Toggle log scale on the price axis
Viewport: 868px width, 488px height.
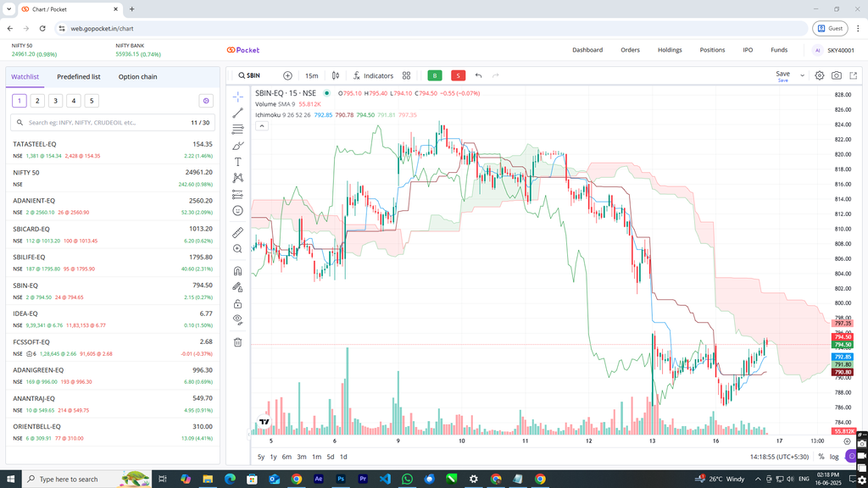coord(834,457)
